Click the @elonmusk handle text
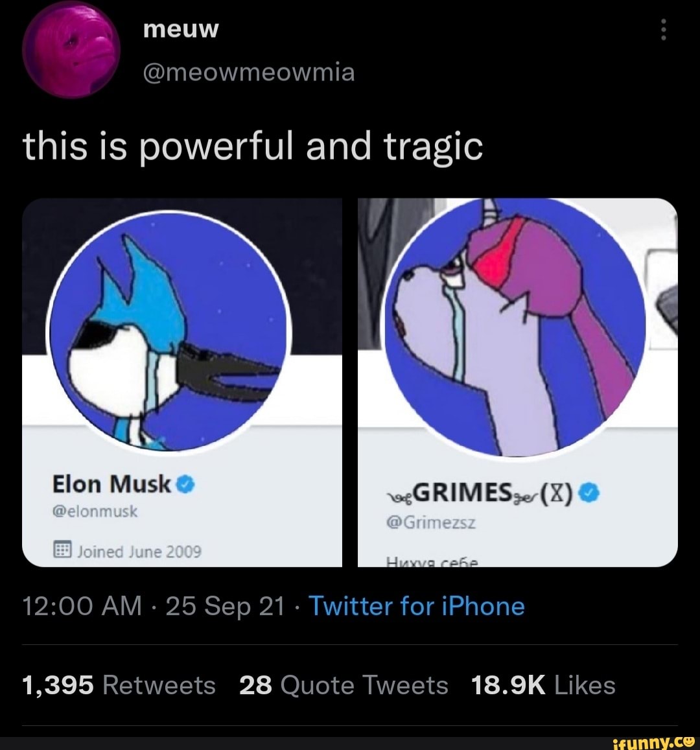This screenshot has width=700, height=750. 95,511
